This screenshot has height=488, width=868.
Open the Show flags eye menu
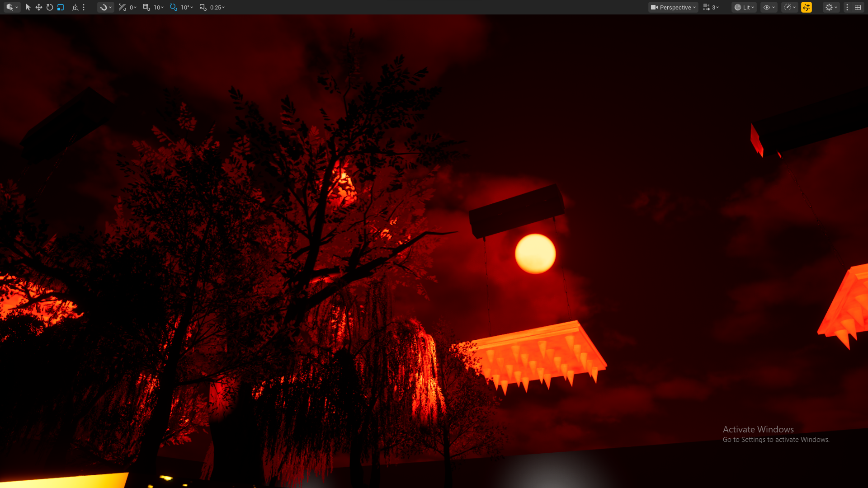[x=769, y=7]
